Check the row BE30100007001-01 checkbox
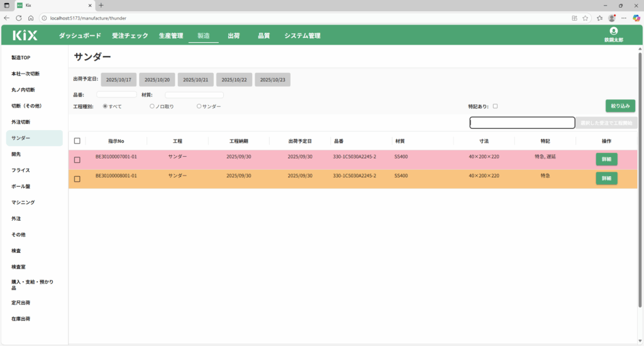This screenshot has height=346, width=644. pyautogui.click(x=77, y=160)
